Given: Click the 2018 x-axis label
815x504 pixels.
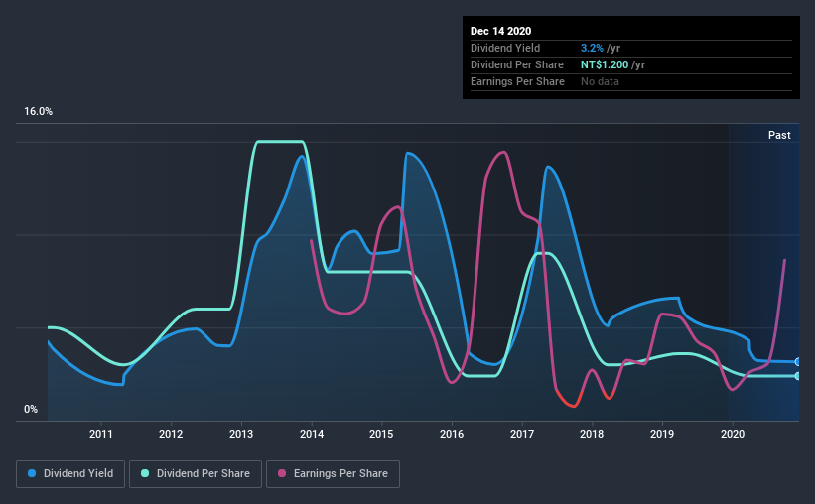Looking at the screenshot, I should click(592, 434).
